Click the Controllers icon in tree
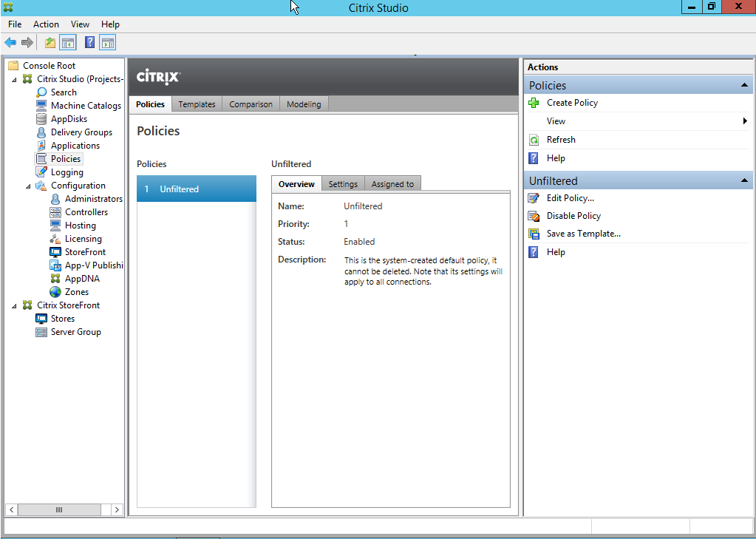 [55, 212]
